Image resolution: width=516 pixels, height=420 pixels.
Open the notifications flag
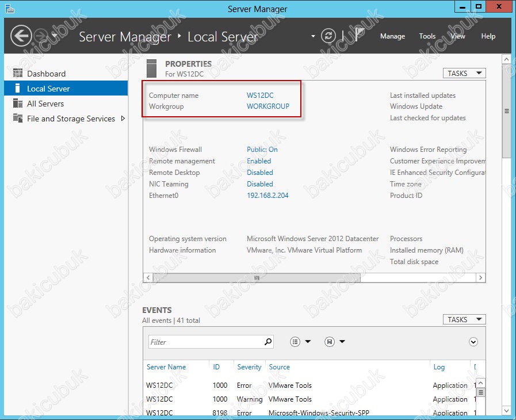click(x=360, y=35)
